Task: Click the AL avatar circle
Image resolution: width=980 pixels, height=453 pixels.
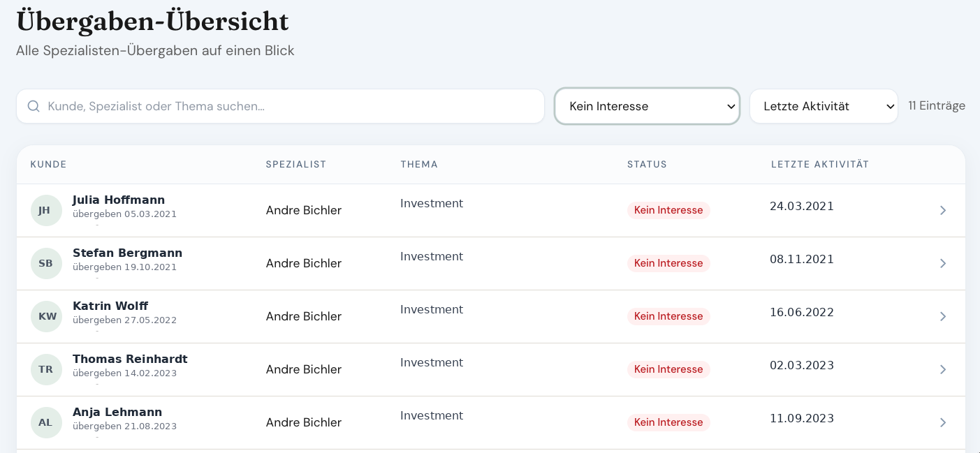Action: click(x=46, y=422)
